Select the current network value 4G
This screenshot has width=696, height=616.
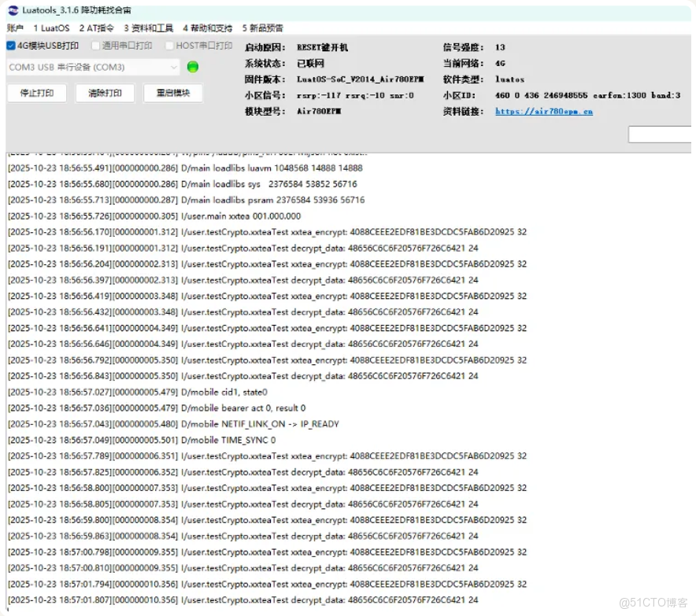pos(500,64)
